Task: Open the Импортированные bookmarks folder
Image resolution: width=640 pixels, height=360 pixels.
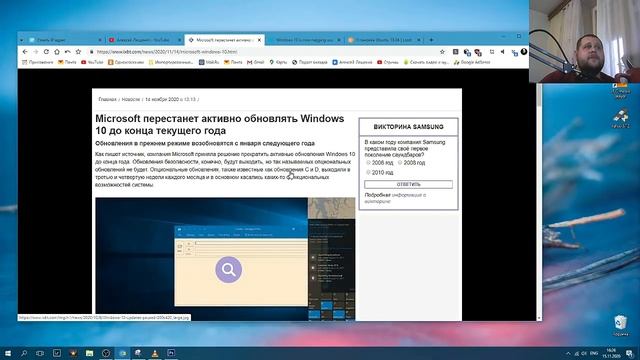Action: [x=171, y=62]
